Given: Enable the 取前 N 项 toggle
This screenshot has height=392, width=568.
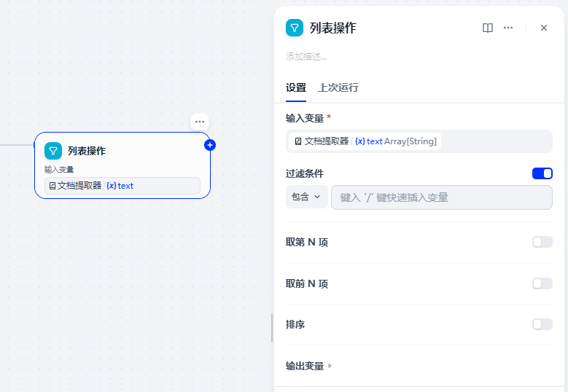Looking at the screenshot, I should 542,283.
